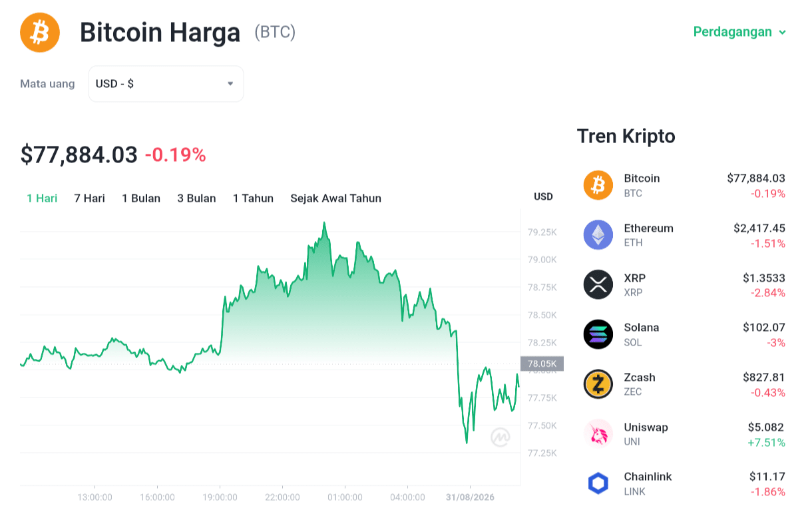Click the Zcash coin icon
The width and height of the screenshot is (812, 516).
(x=598, y=384)
